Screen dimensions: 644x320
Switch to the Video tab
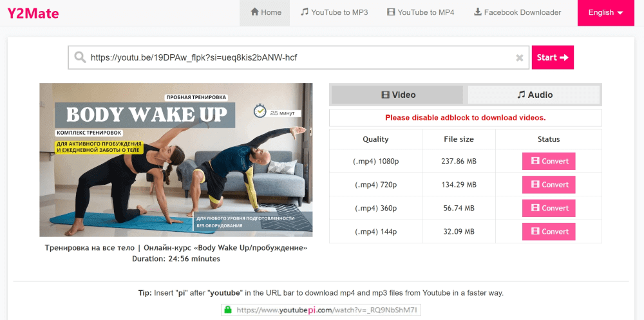(x=397, y=95)
